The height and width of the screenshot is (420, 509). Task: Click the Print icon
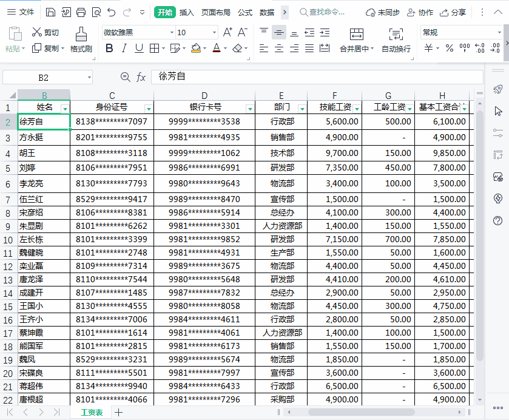81,12
